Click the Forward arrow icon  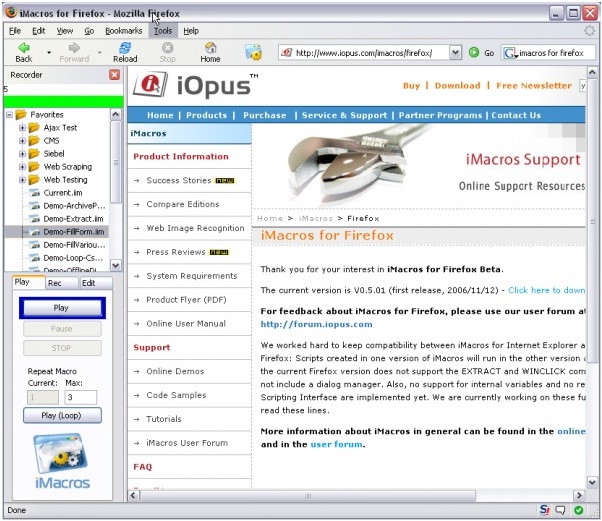tap(74, 48)
